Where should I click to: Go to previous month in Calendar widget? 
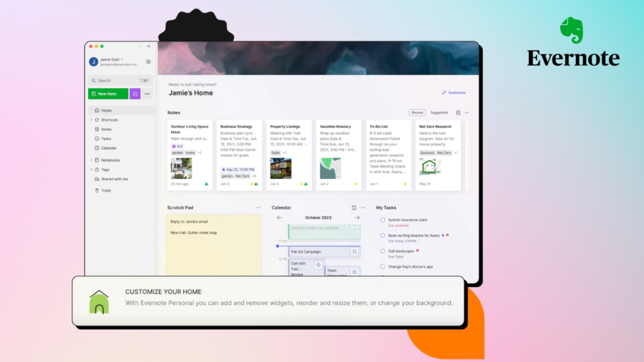pyautogui.click(x=279, y=218)
